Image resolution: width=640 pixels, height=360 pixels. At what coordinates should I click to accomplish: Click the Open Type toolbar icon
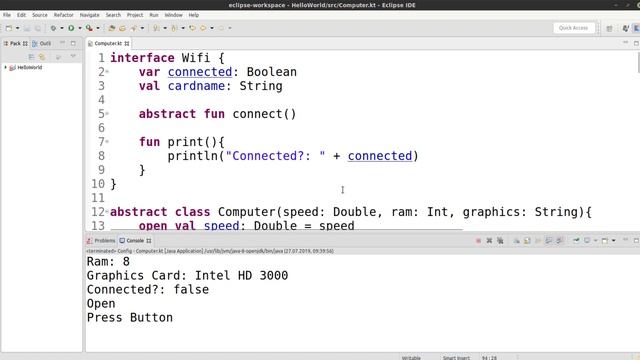[122, 28]
